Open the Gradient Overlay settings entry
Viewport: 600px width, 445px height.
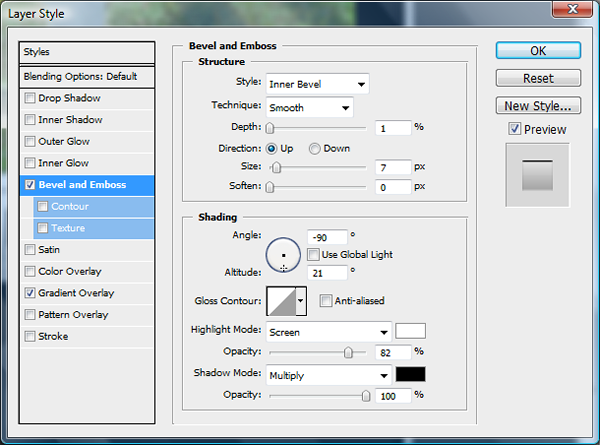[x=76, y=293]
